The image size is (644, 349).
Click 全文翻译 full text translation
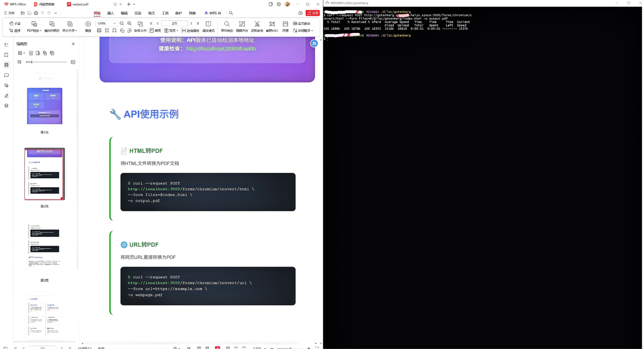point(302,23)
